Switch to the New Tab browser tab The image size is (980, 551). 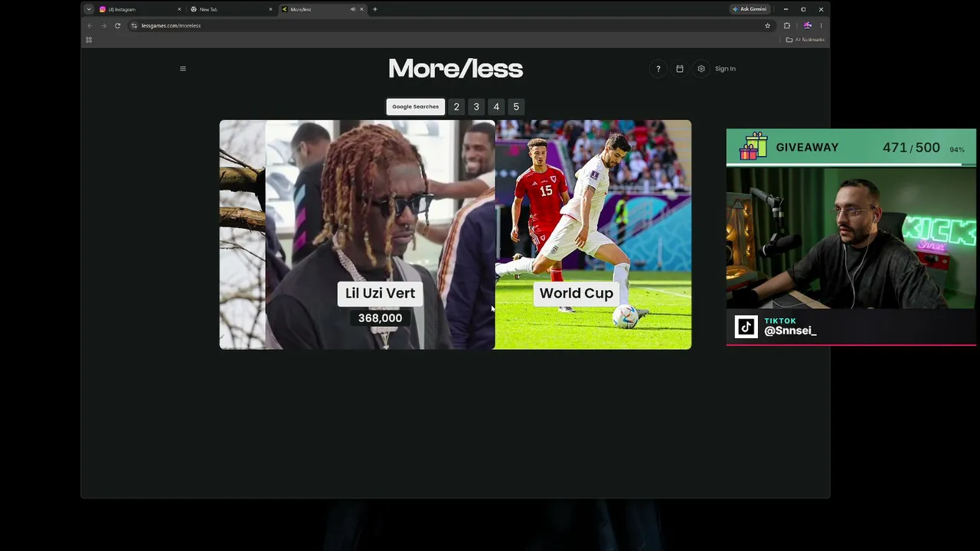(230, 9)
